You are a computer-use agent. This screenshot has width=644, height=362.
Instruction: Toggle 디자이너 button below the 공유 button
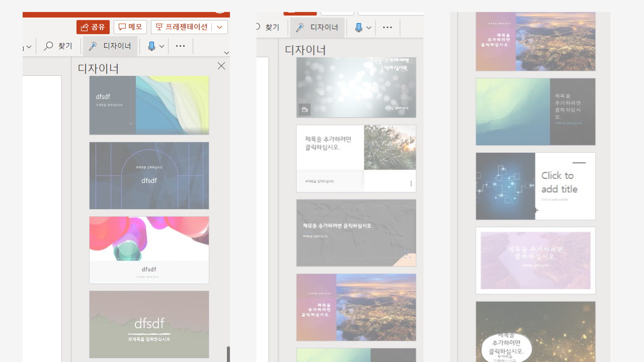point(110,46)
